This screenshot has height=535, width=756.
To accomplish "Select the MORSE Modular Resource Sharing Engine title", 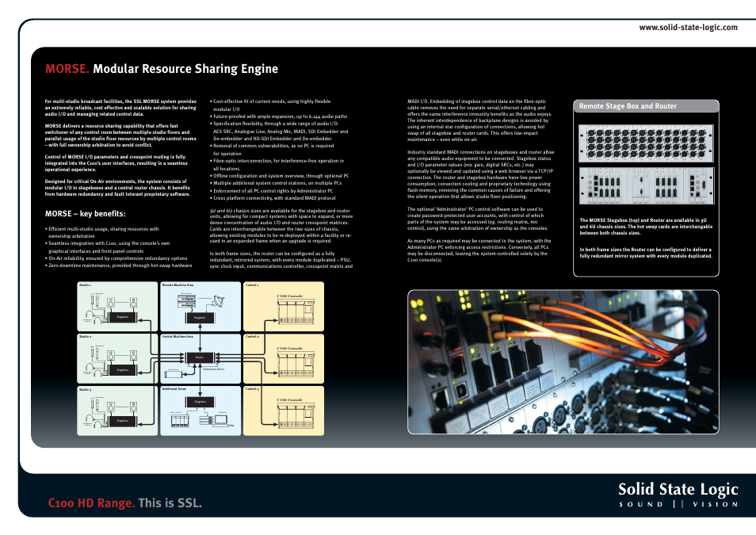I will 162,68.
